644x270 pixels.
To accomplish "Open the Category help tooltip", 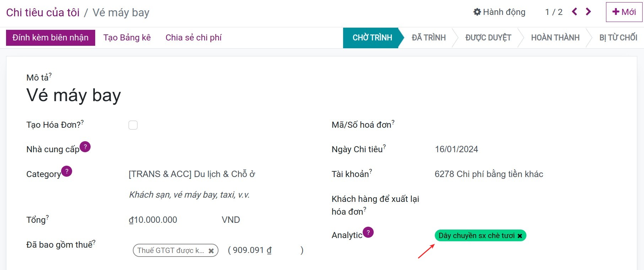I will pyautogui.click(x=67, y=171).
